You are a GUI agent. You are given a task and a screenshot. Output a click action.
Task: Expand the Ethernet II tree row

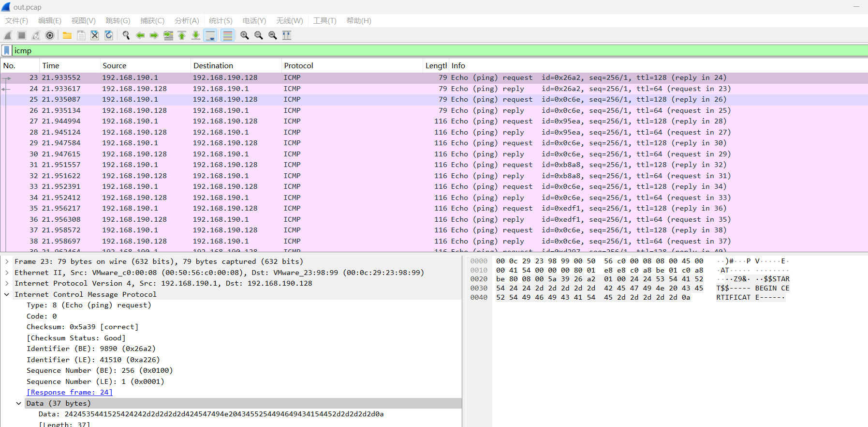(7, 273)
